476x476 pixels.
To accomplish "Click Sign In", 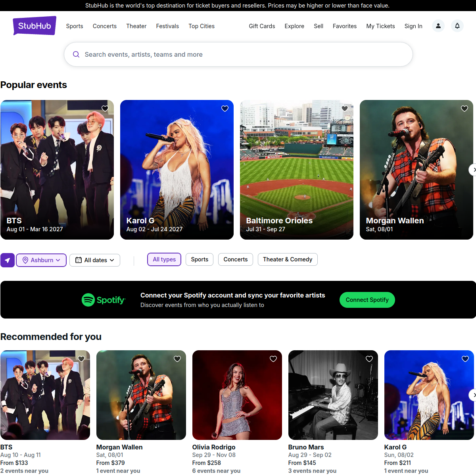I will click(x=413, y=26).
